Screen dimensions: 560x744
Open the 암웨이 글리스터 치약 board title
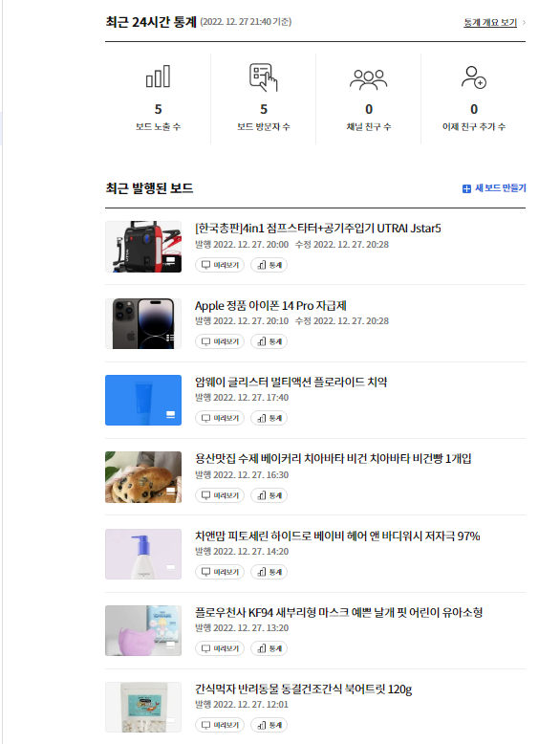coord(291,382)
